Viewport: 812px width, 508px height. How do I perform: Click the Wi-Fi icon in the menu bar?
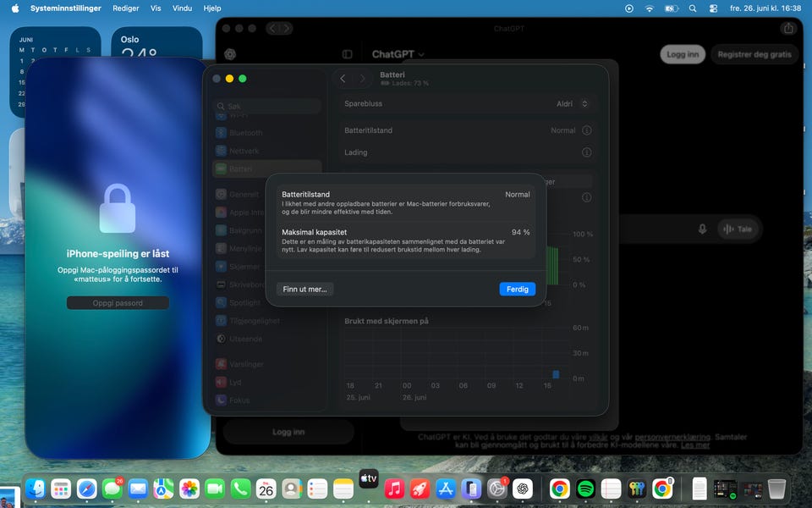(649, 8)
